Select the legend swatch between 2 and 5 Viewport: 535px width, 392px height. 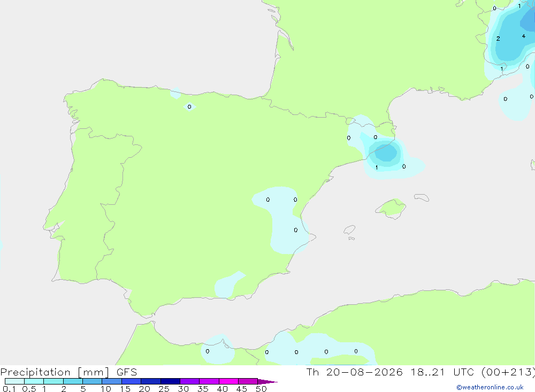73,381
